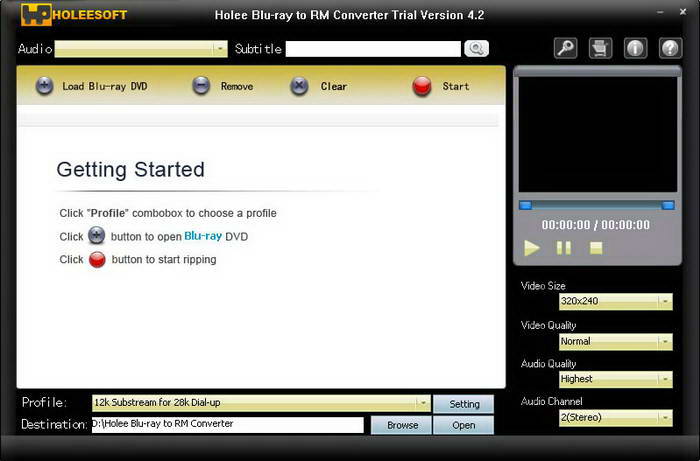
Task: Click the red Start ripping icon
Action: pyautogui.click(x=422, y=86)
